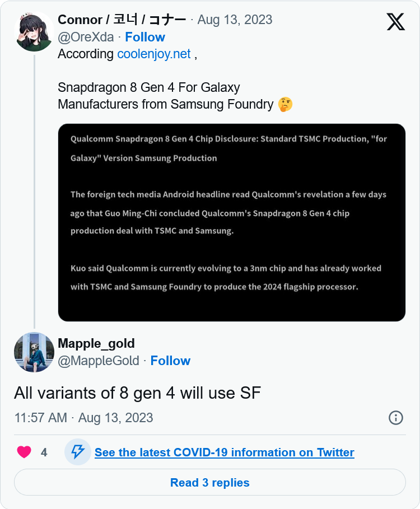This screenshot has height=509, width=420.
Task: Visit the @OreXda handle
Action: click(x=86, y=37)
